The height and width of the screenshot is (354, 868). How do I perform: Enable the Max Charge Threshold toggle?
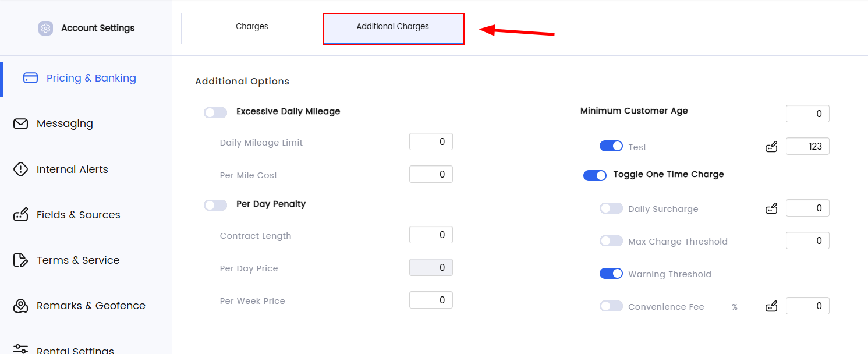click(x=611, y=241)
